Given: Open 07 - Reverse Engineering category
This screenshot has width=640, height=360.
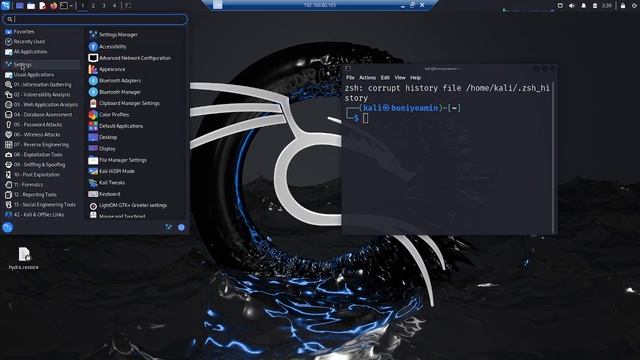Looking at the screenshot, I should (x=42, y=144).
